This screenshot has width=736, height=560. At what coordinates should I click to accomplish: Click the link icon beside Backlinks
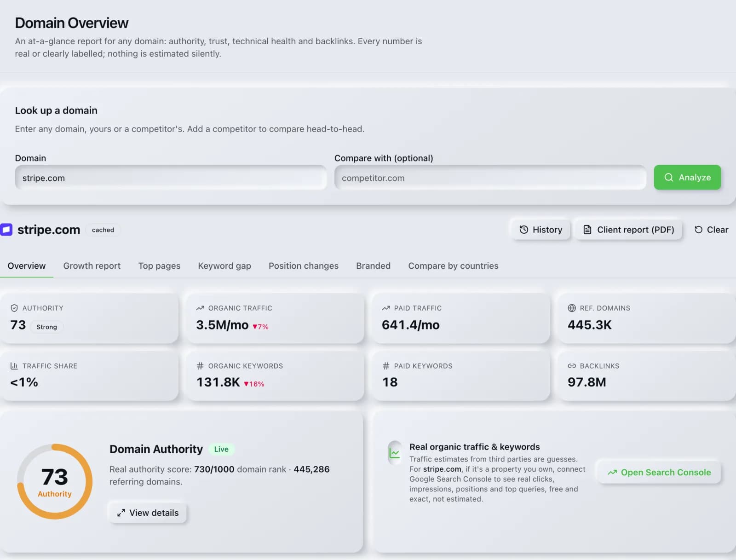click(x=572, y=366)
